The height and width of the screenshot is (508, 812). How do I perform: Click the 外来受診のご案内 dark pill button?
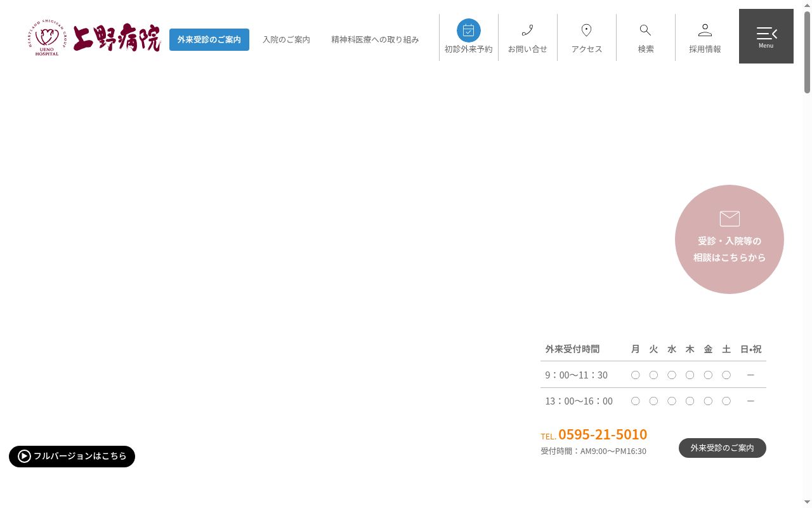pyautogui.click(x=723, y=448)
